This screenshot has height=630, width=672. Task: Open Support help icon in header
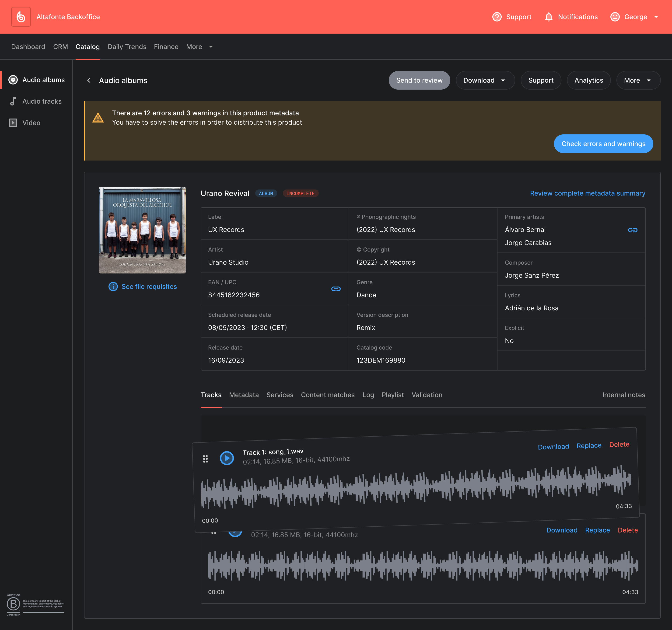[497, 17]
